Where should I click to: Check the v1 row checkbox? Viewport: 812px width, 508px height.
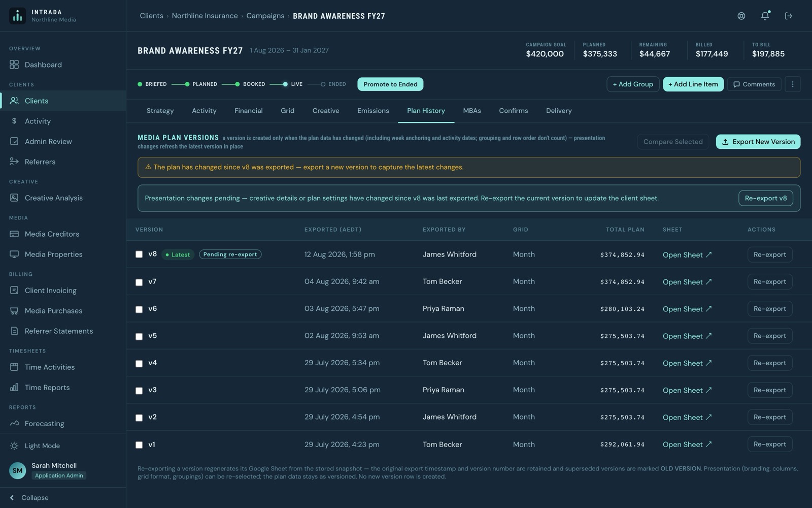click(x=139, y=444)
